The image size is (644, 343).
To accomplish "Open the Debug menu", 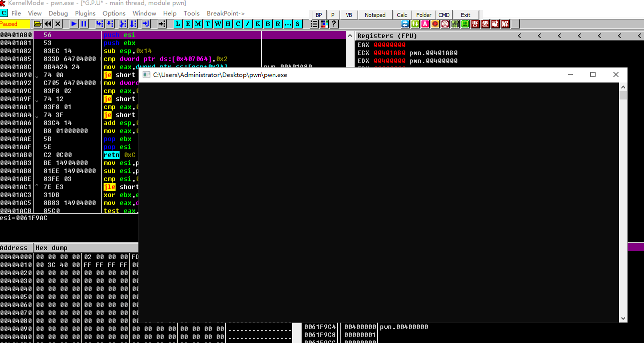I will click(59, 13).
